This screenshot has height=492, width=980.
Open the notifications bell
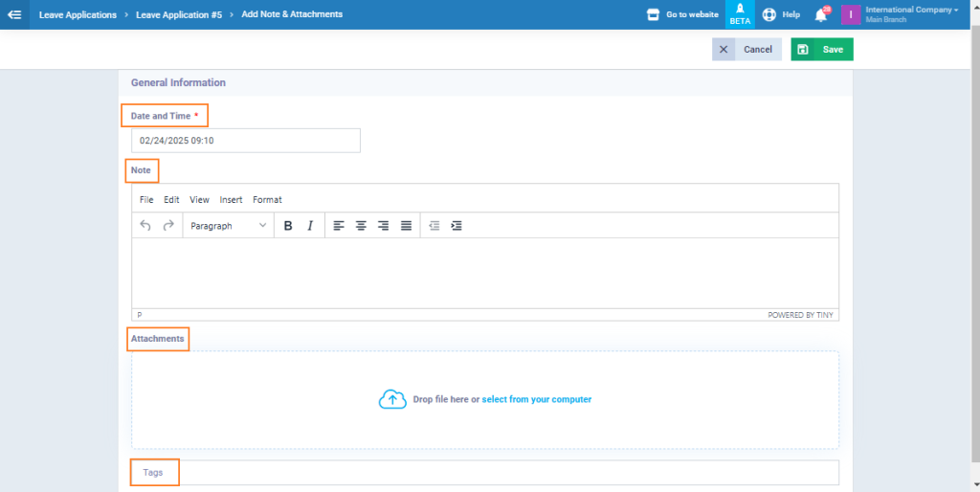(821, 15)
